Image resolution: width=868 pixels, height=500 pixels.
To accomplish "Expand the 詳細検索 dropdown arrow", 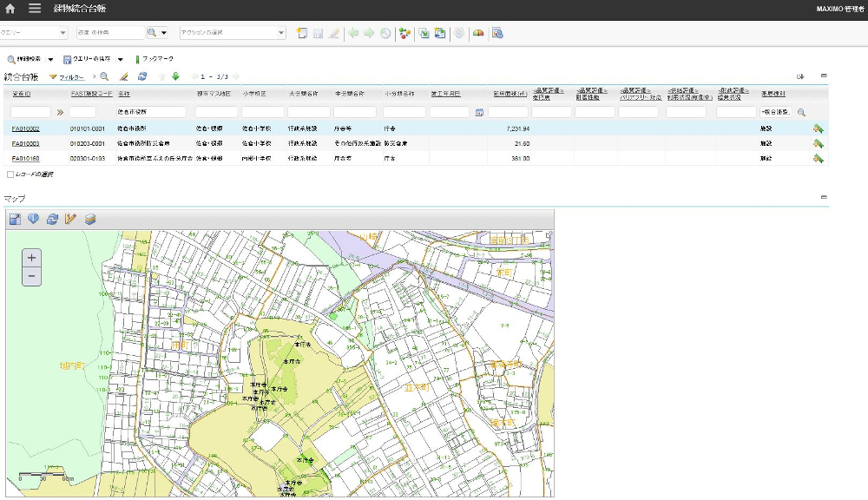I will [x=50, y=60].
